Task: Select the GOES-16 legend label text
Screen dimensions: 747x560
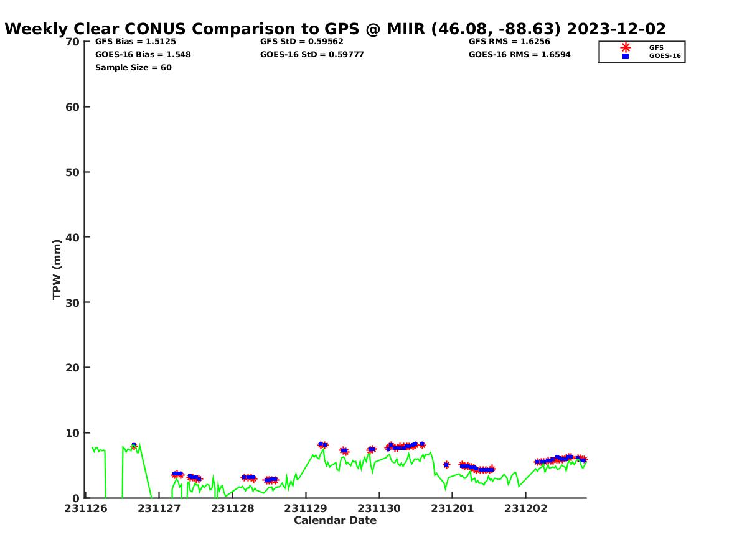Action: click(665, 56)
